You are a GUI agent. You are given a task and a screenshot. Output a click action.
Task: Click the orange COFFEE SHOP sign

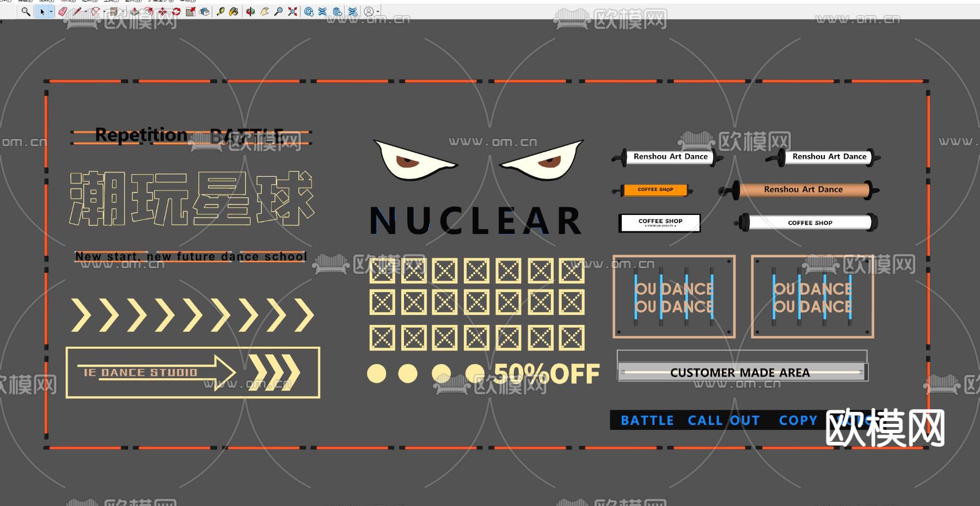(656, 190)
